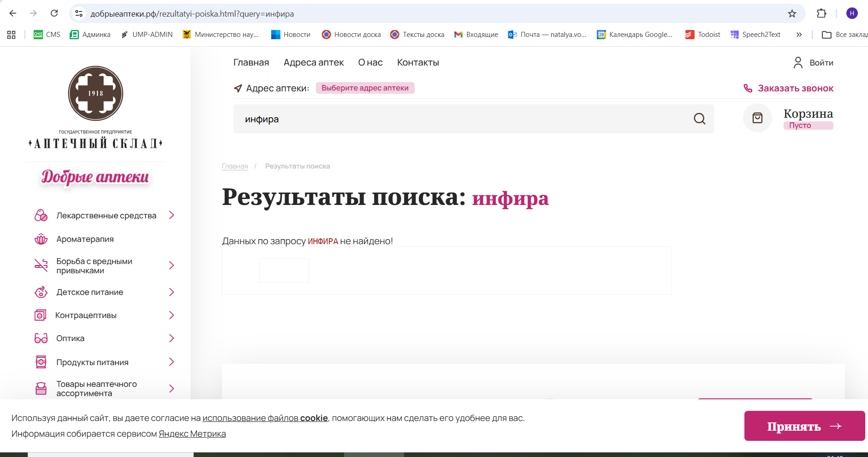Go to the Контакты page

(x=418, y=63)
